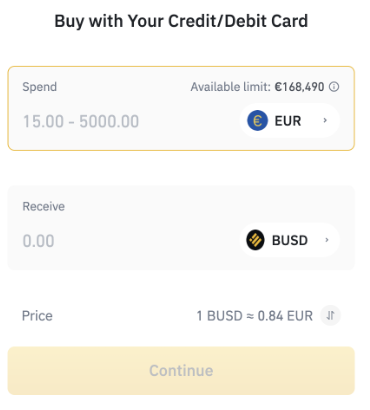Expand the BUSD selector chevron arrow

click(327, 240)
